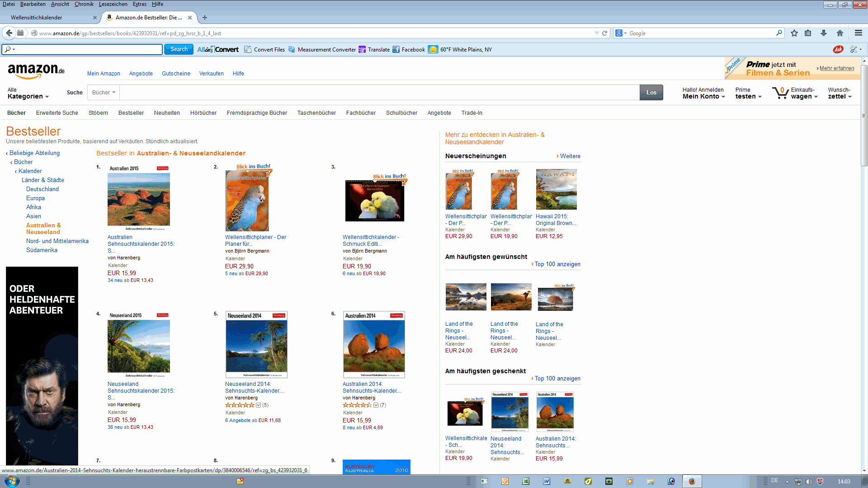Click the weather 60°F White Plains item
The image size is (868, 488).
[460, 49]
